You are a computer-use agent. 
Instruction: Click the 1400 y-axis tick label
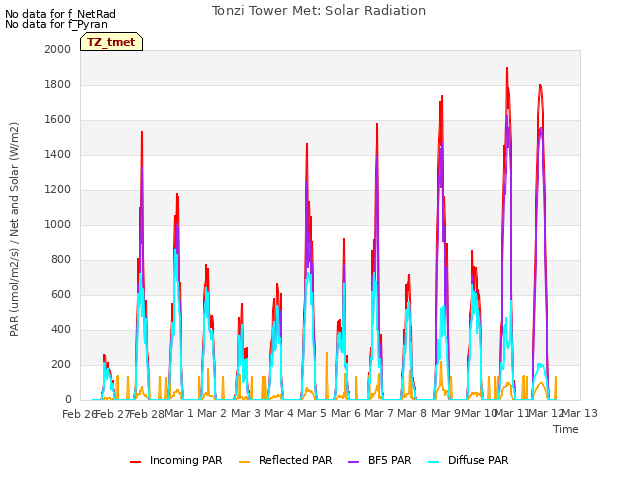pyautogui.click(x=58, y=154)
